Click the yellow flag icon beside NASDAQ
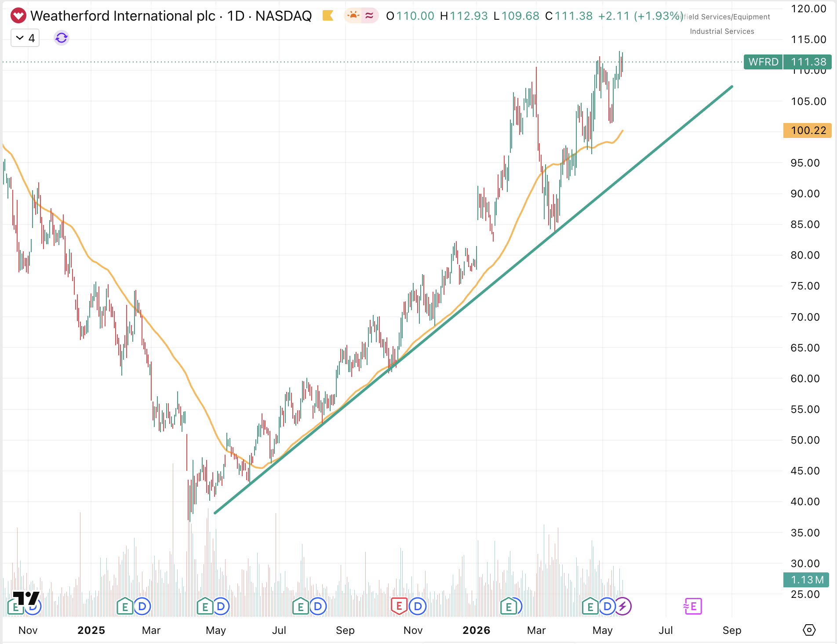Screen dimensions: 837x644 click(328, 16)
